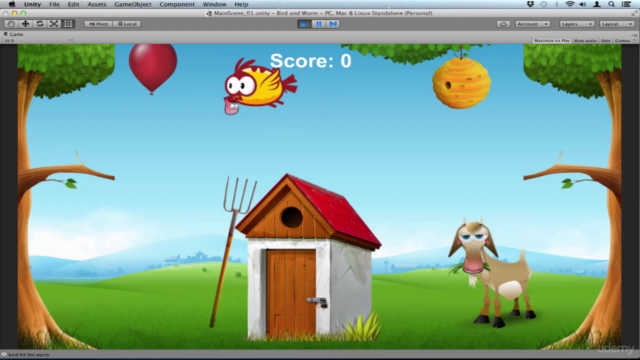The image size is (640, 360).
Task: Open the Game view panel options menu
Action: click(x=634, y=35)
